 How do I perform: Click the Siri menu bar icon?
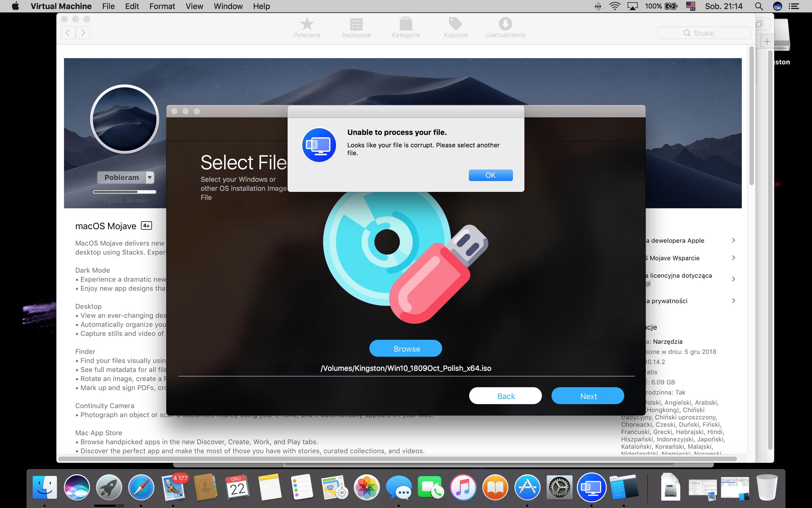[x=777, y=6]
